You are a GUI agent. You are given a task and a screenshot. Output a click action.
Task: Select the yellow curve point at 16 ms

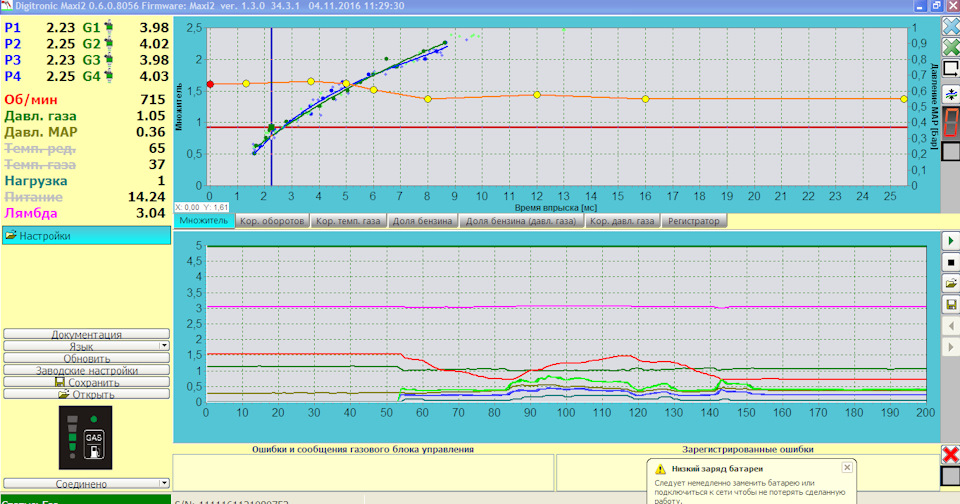point(645,99)
